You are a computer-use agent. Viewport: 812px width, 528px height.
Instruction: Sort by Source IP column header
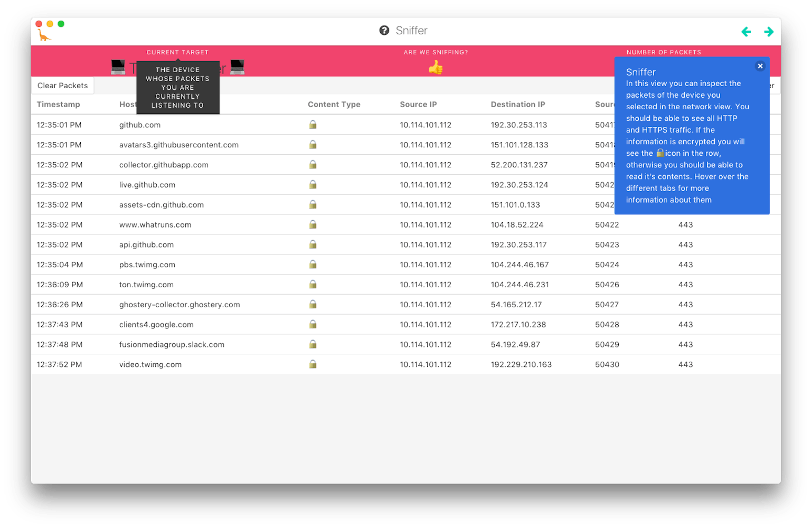[419, 105]
